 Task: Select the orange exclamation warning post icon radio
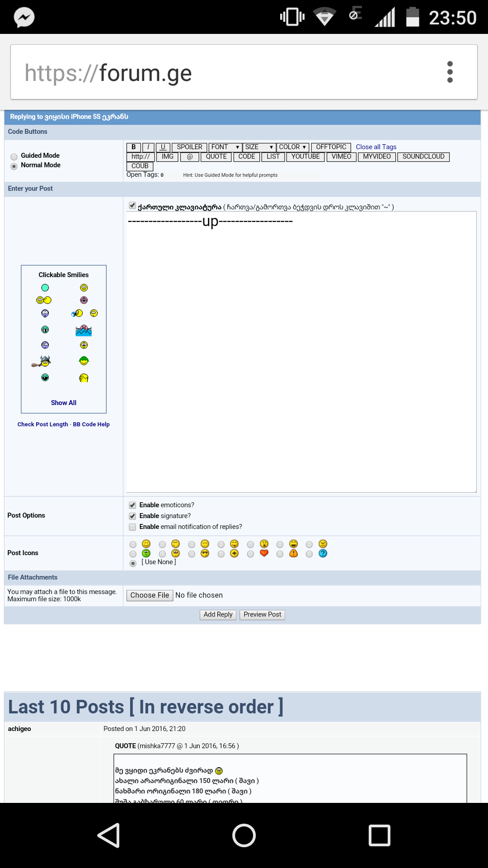click(x=280, y=554)
